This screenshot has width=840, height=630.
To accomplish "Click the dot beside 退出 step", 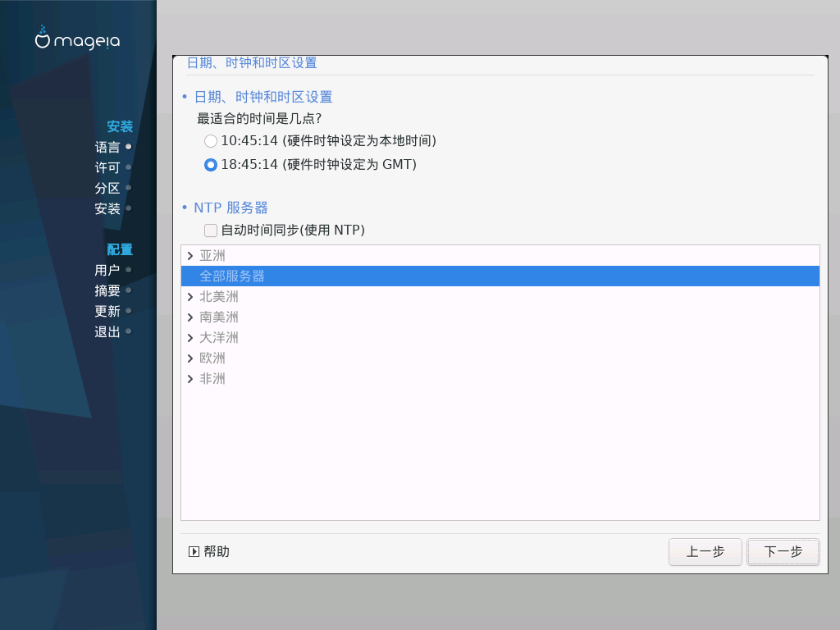I will coord(129,331).
